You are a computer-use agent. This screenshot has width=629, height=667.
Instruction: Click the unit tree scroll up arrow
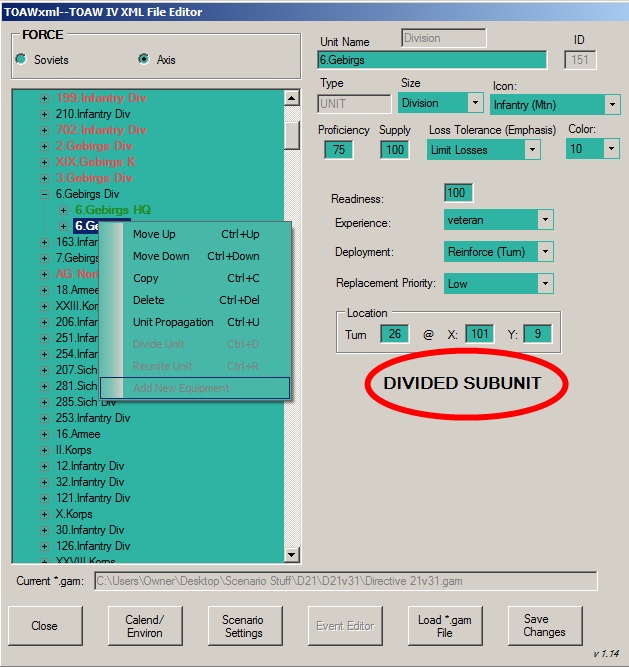coord(291,98)
